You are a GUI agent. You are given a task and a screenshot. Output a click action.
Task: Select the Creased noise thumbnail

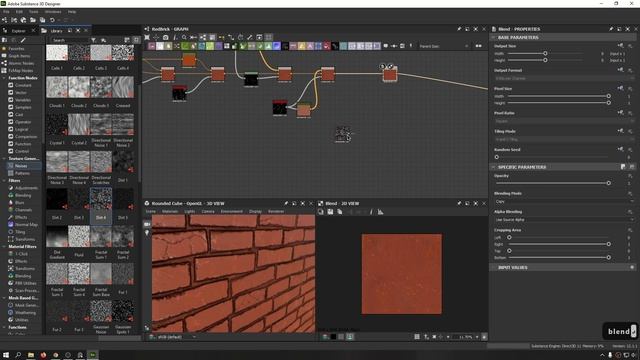(x=123, y=87)
